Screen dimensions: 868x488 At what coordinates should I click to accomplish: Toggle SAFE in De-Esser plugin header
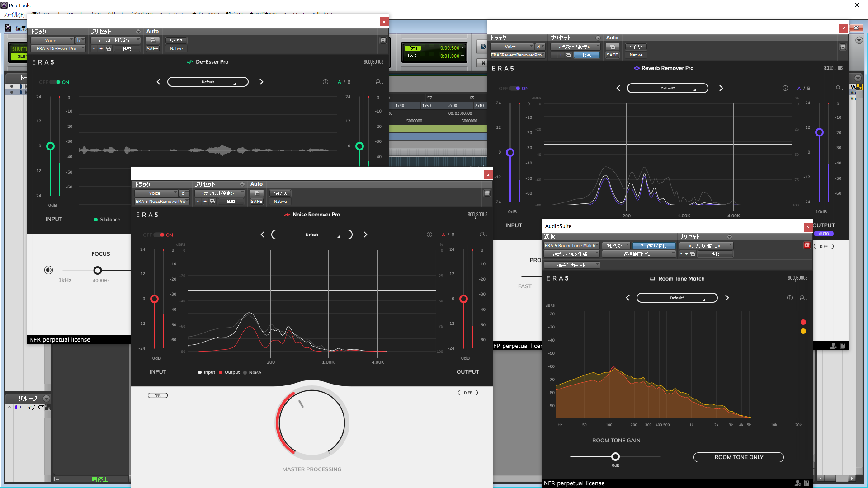(152, 49)
